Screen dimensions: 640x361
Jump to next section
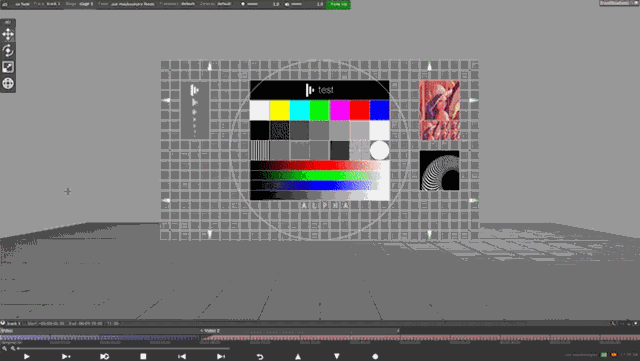221,357
